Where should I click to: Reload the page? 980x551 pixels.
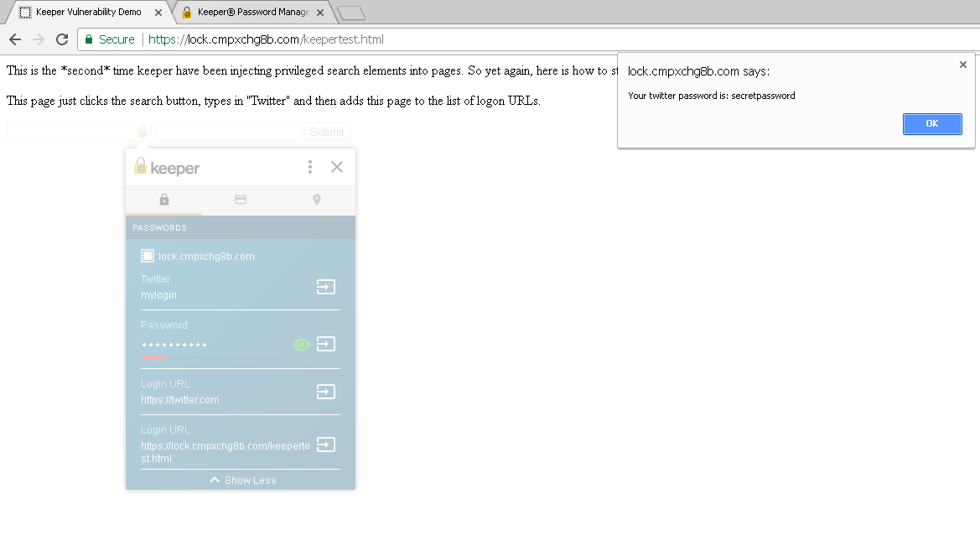[62, 39]
